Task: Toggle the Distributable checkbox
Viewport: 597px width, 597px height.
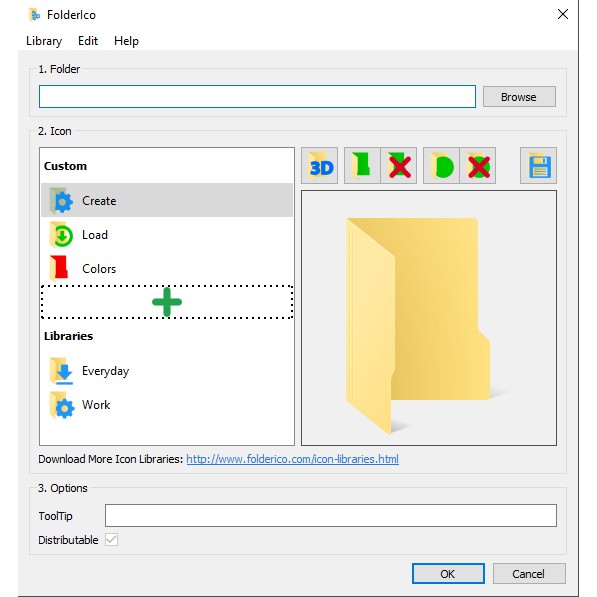Action: 112,540
